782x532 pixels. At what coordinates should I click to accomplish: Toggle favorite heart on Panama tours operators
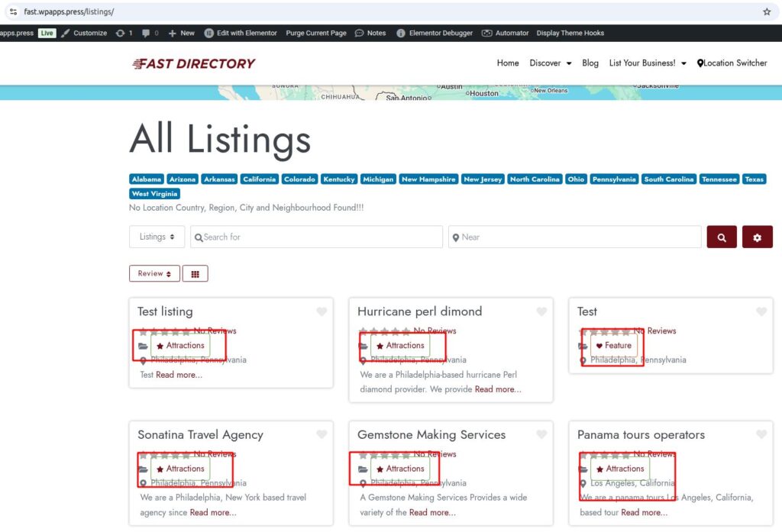(x=761, y=434)
